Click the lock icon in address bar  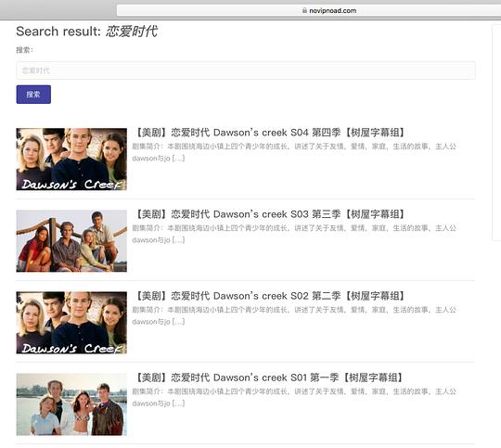304,10
